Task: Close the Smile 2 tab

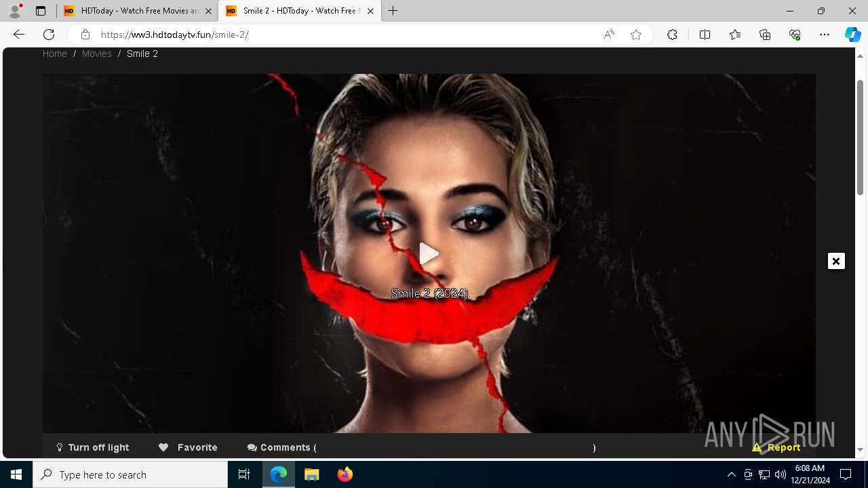Action: click(x=370, y=11)
